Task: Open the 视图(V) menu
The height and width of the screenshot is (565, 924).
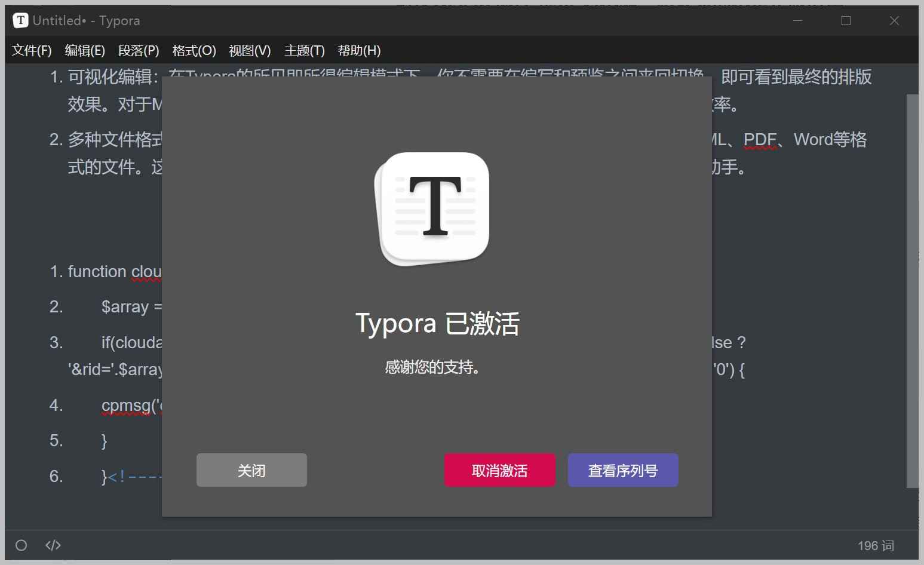Action: pyautogui.click(x=250, y=51)
